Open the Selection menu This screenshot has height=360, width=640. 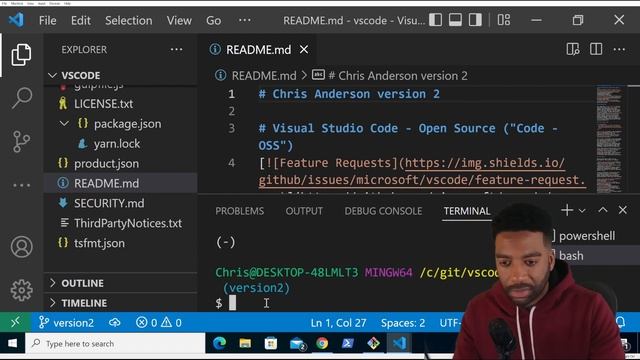tap(129, 20)
